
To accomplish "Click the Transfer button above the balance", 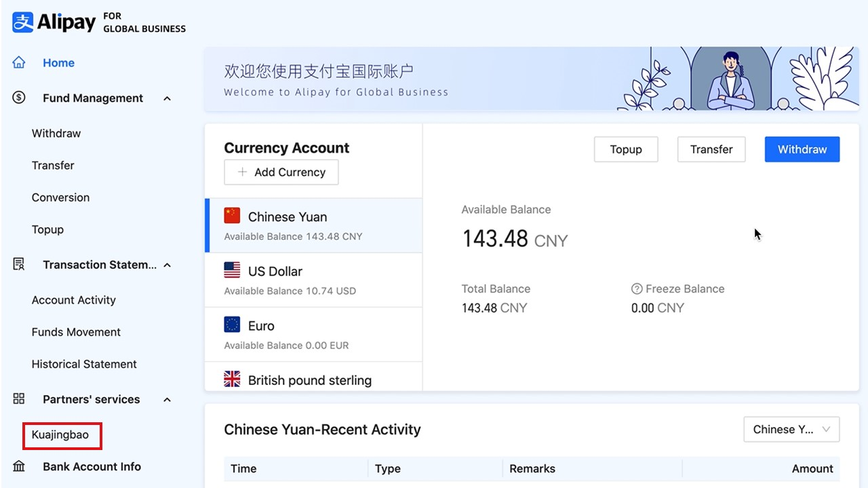I will click(x=711, y=149).
